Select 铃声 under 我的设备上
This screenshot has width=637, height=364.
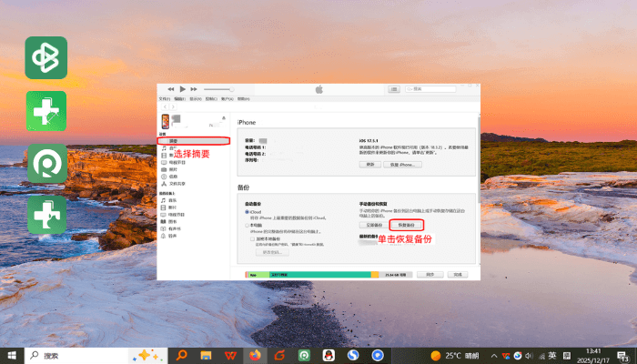click(169, 236)
